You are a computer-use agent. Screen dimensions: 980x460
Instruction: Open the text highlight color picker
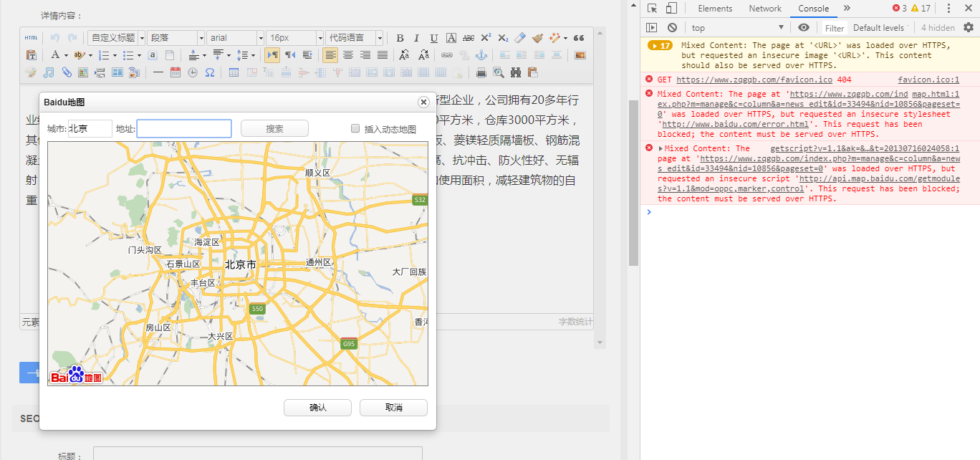click(79, 55)
